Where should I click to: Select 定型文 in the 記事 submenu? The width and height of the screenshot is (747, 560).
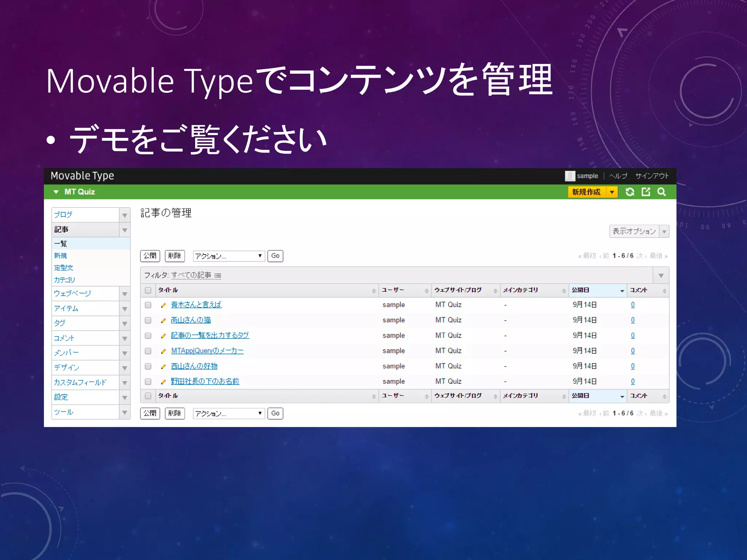(x=64, y=268)
